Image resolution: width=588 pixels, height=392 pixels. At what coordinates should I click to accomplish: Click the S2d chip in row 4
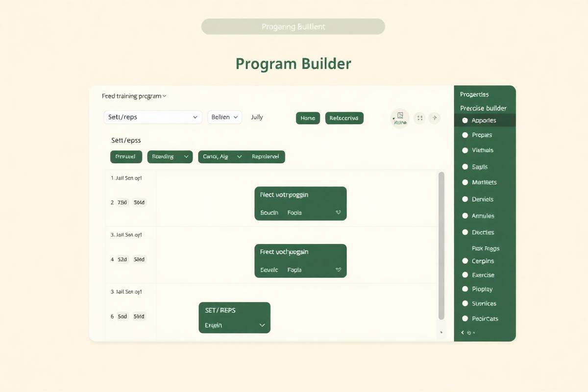[x=122, y=260]
